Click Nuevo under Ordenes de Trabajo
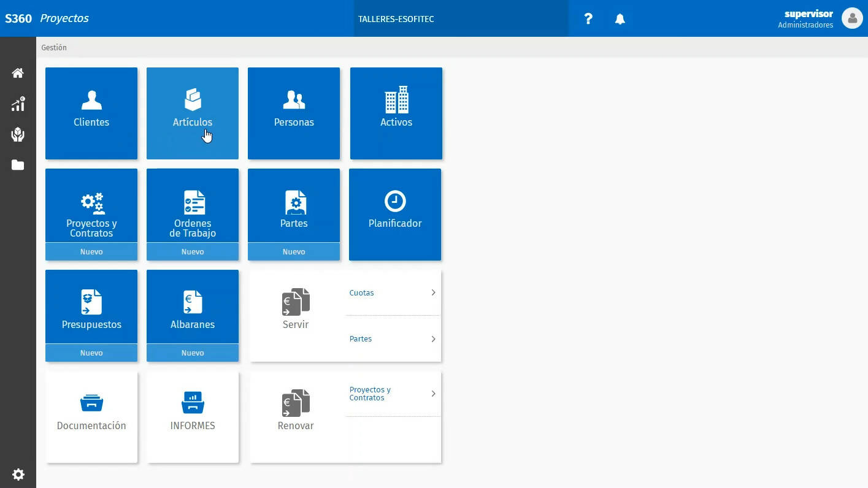The width and height of the screenshot is (868, 488). 193,252
